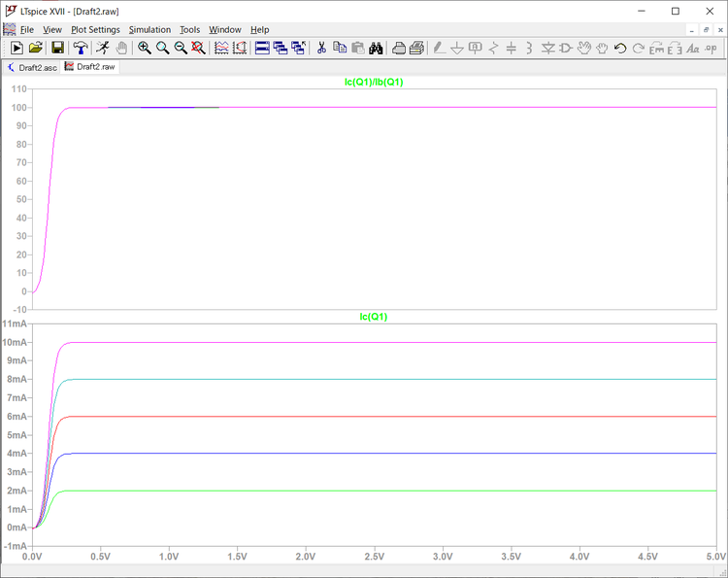
Task: Click the Ic(Q1)/Ib(Q1) trace label
Action: tap(373, 83)
